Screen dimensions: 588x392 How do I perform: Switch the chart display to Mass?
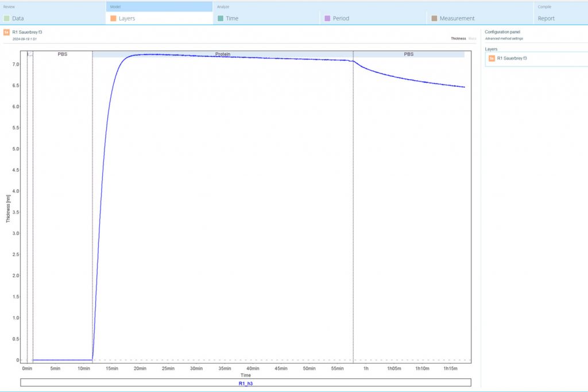pyautogui.click(x=473, y=38)
